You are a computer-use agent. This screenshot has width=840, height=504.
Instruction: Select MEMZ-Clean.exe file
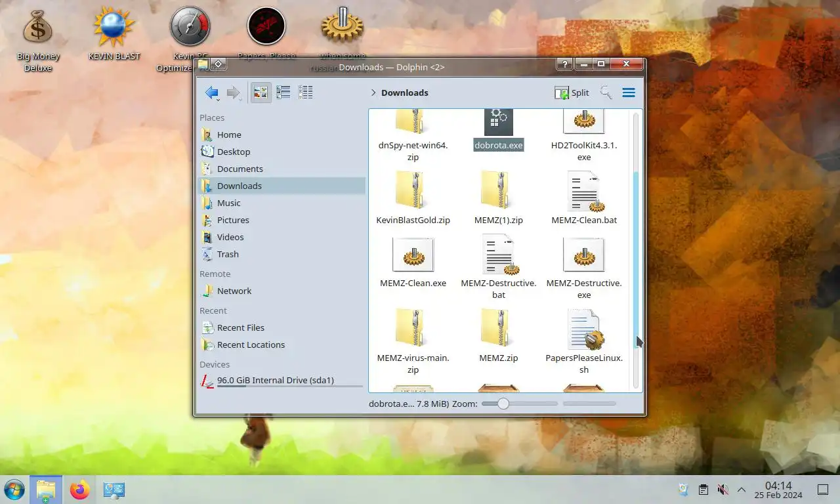[413, 262]
